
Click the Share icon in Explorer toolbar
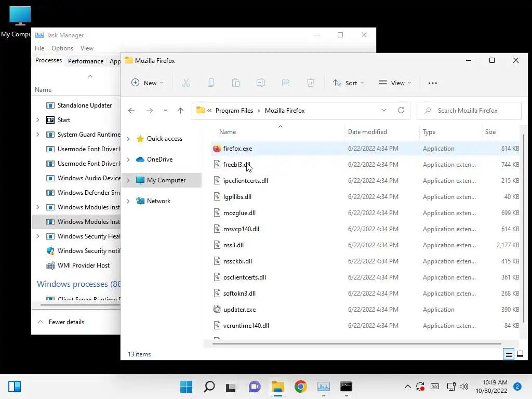tap(286, 83)
